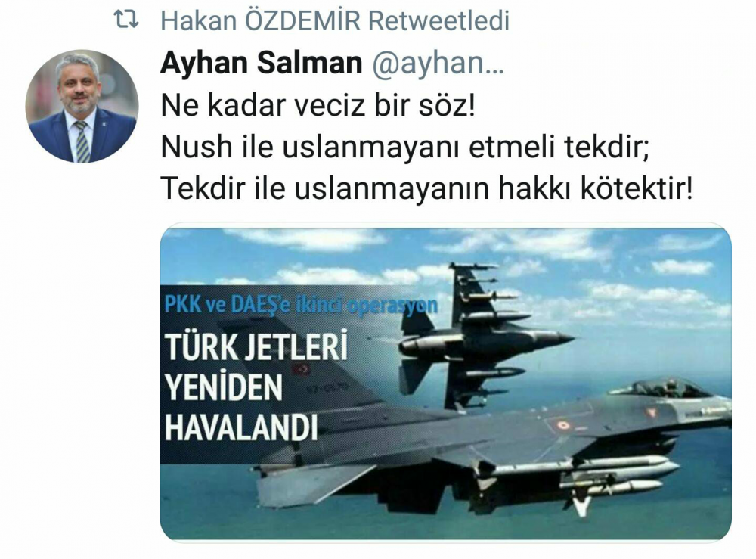Click the line 'Nush ile uslanmayanı etmeli tekdir;'
The image size is (756, 559).
click(x=405, y=147)
